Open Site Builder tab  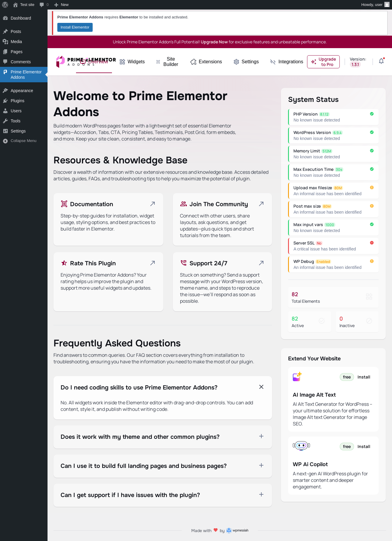point(167,61)
